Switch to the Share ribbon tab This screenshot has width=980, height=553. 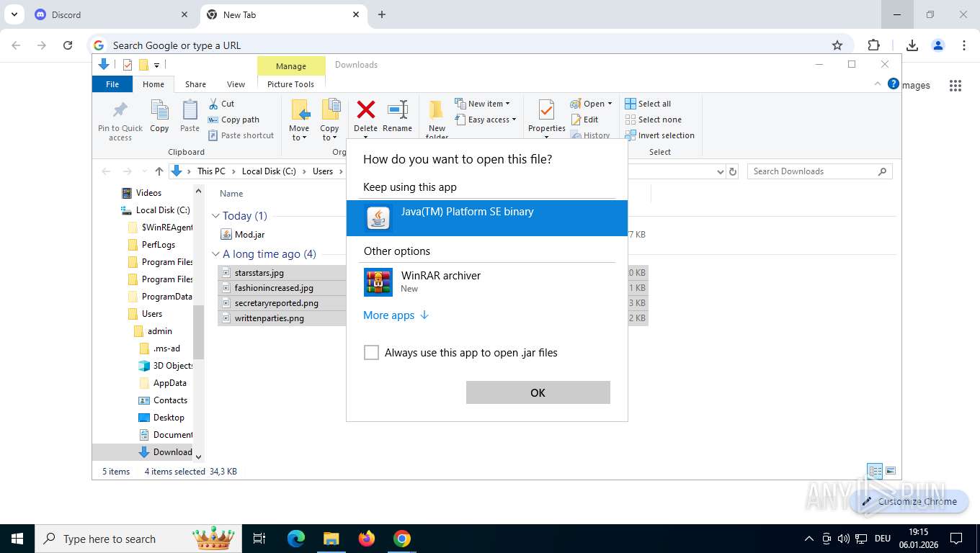point(195,84)
